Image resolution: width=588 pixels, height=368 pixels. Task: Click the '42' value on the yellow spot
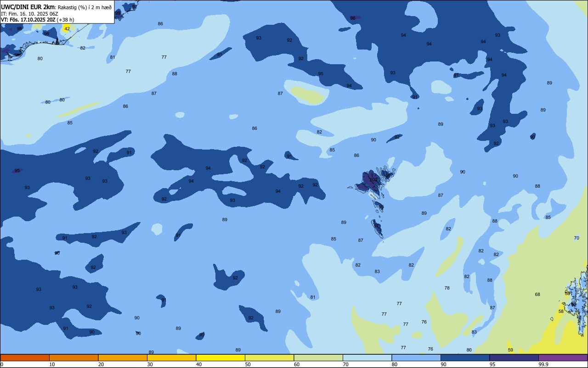click(67, 28)
